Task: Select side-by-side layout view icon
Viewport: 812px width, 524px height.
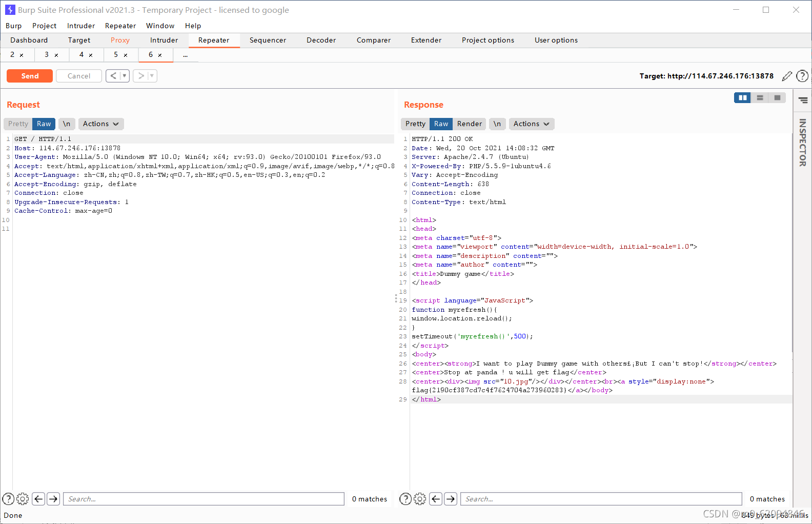Action: (x=742, y=97)
